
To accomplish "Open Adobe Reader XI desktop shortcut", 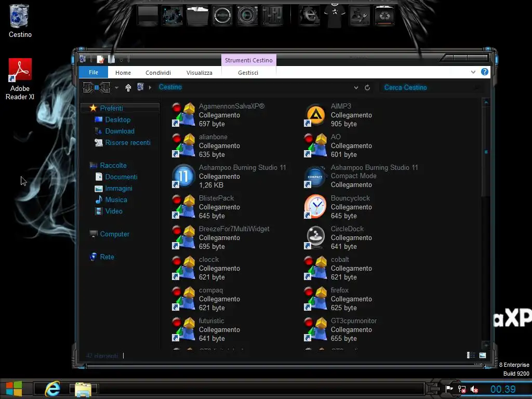I will [x=20, y=79].
